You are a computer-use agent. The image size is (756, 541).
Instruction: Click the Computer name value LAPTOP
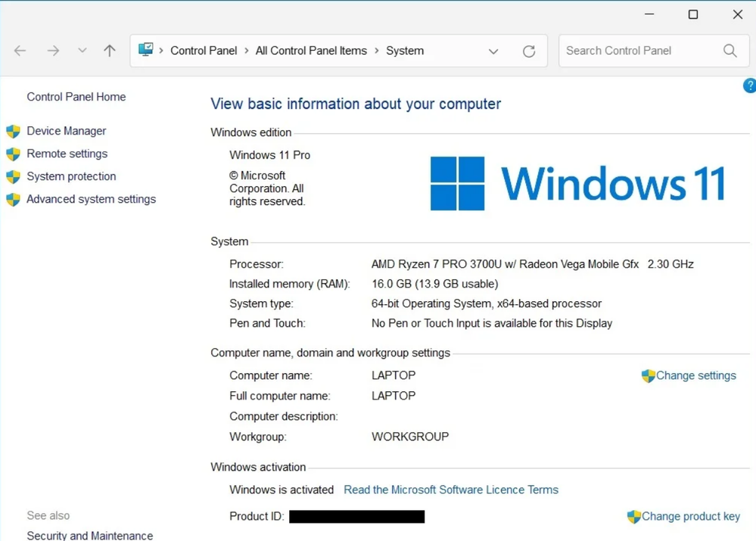394,375
